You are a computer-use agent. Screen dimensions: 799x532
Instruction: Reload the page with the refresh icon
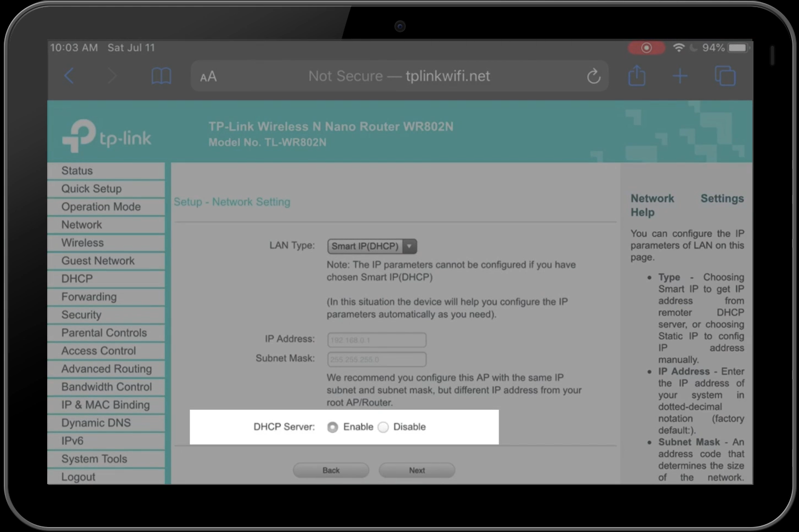pos(593,76)
